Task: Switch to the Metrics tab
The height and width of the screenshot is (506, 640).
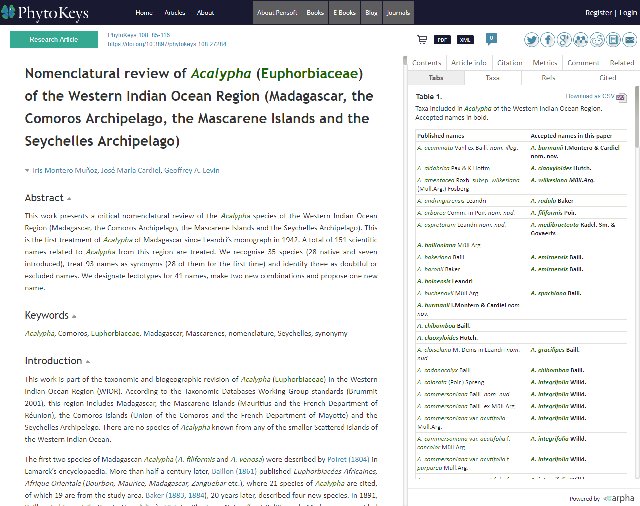Action: [x=544, y=63]
